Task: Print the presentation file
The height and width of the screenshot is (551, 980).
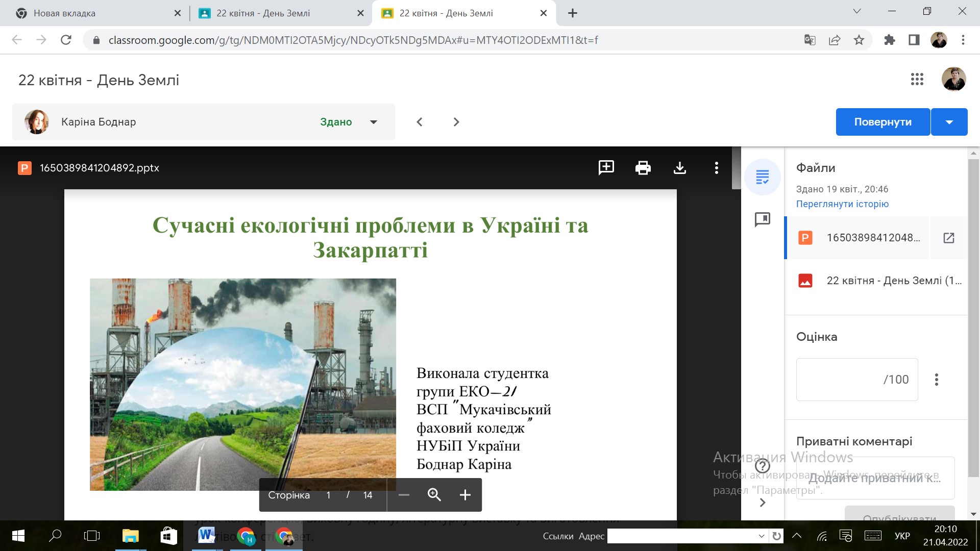Action: click(x=643, y=167)
